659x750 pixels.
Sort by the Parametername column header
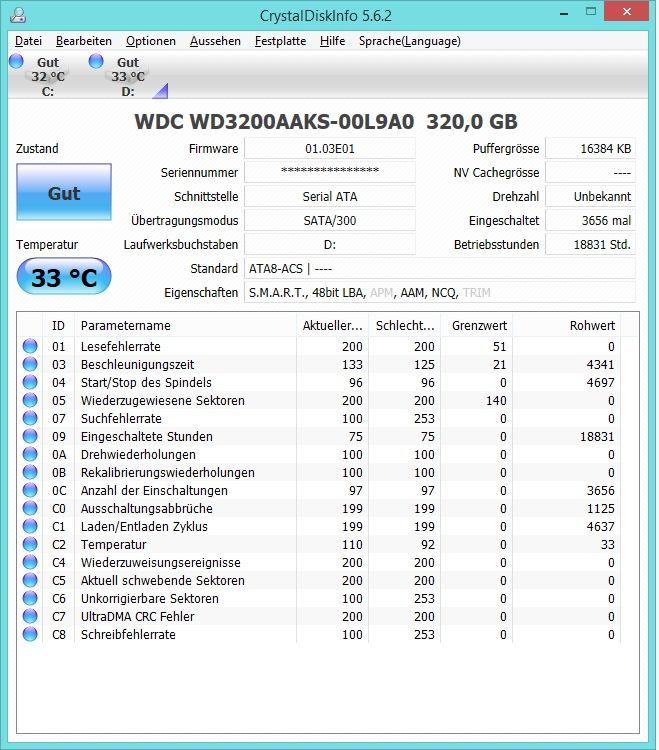tap(186, 326)
